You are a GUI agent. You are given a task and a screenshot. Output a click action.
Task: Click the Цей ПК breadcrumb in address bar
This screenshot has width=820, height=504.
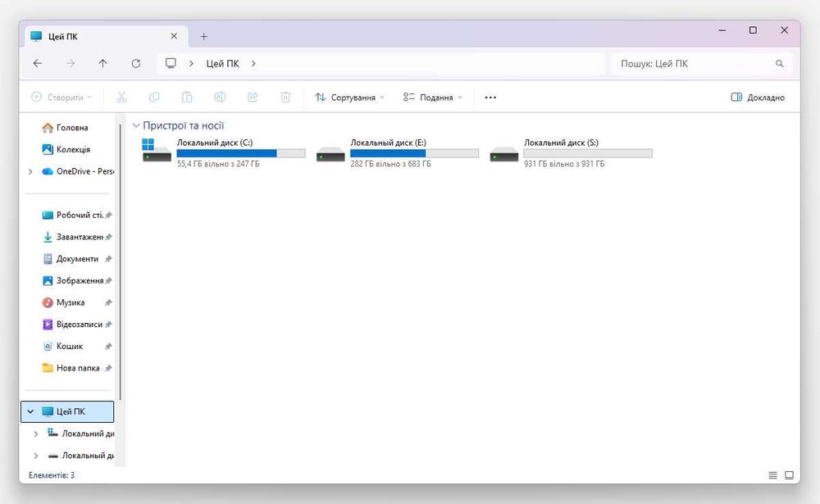click(222, 63)
